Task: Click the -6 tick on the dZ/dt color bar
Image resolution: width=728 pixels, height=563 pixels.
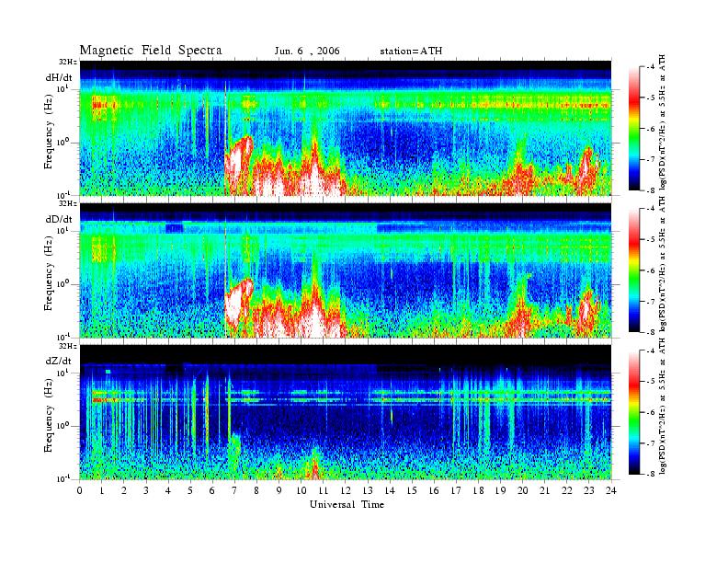Action: (x=651, y=412)
